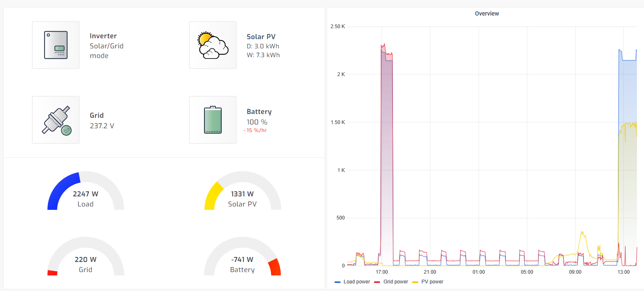This screenshot has width=644, height=291.
Task: Click the red Grid power legend swatch
Action: [x=377, y=282]
